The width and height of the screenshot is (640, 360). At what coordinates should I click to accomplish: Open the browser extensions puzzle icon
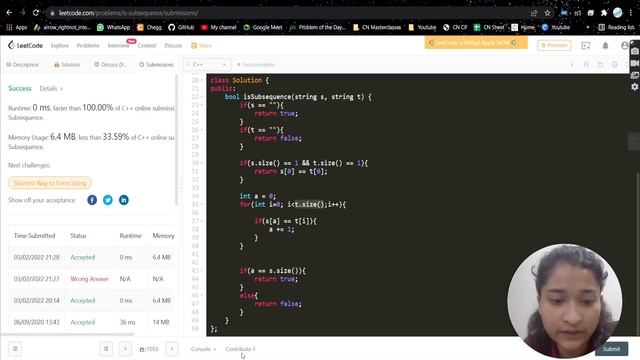point(604,13)
